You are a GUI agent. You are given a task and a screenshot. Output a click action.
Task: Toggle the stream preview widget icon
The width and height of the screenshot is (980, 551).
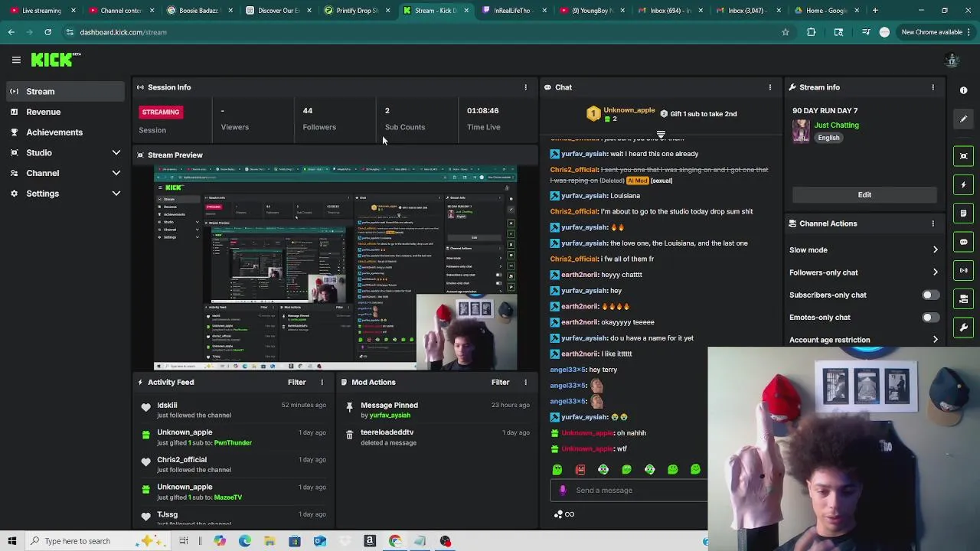click(964, 156)
